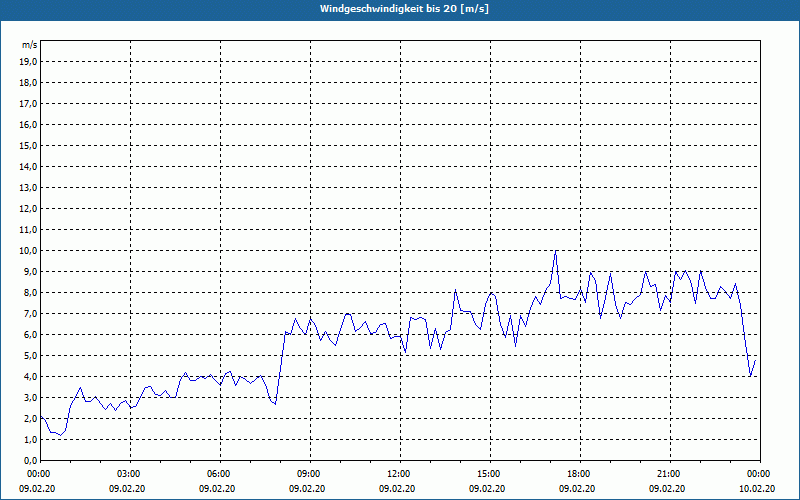
Task: Click the '7,0' y-axis label
Action: pyautogui.click(x=31, y=313)
